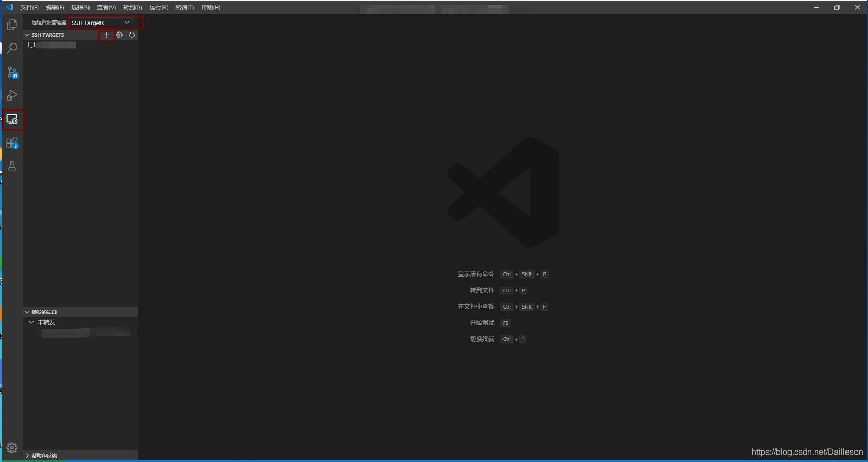Open the Testing flask icon
Screen dimensions: 868x462
coord(12,166)
